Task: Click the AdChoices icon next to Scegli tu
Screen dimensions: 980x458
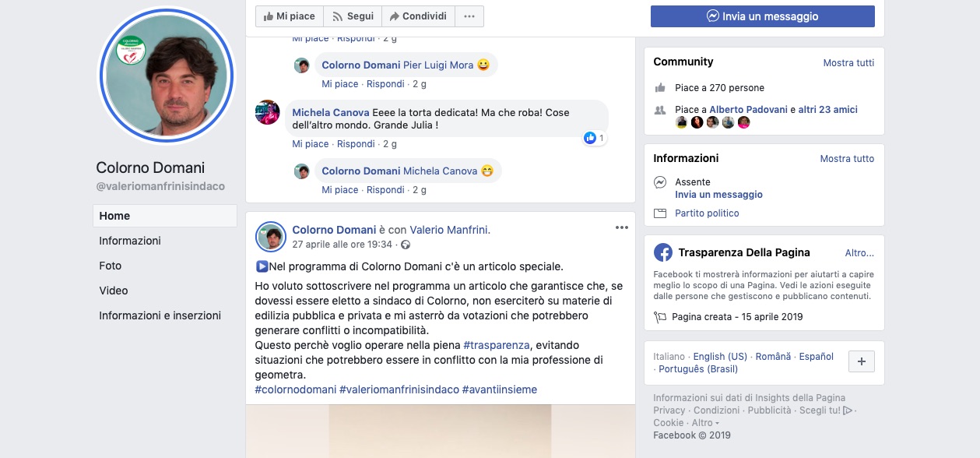Action: coord(848,410)
